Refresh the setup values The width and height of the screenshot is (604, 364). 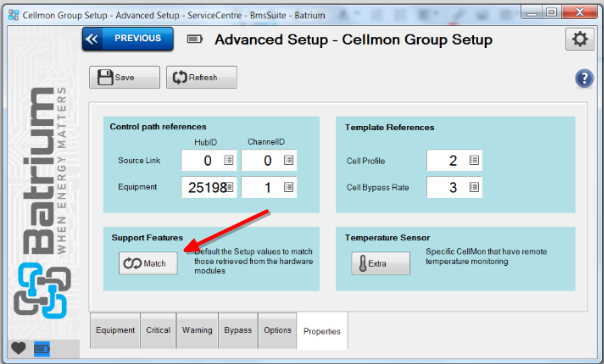(201, 77)
